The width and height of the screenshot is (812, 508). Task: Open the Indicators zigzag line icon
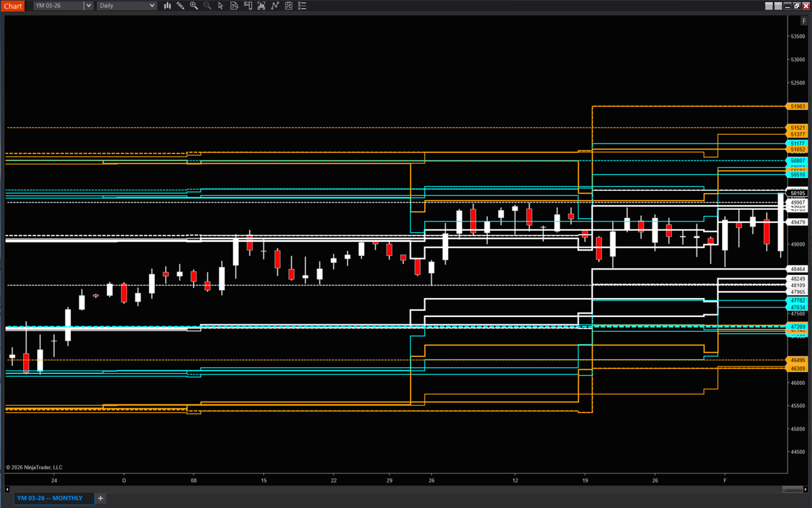(x=275, y=6)
